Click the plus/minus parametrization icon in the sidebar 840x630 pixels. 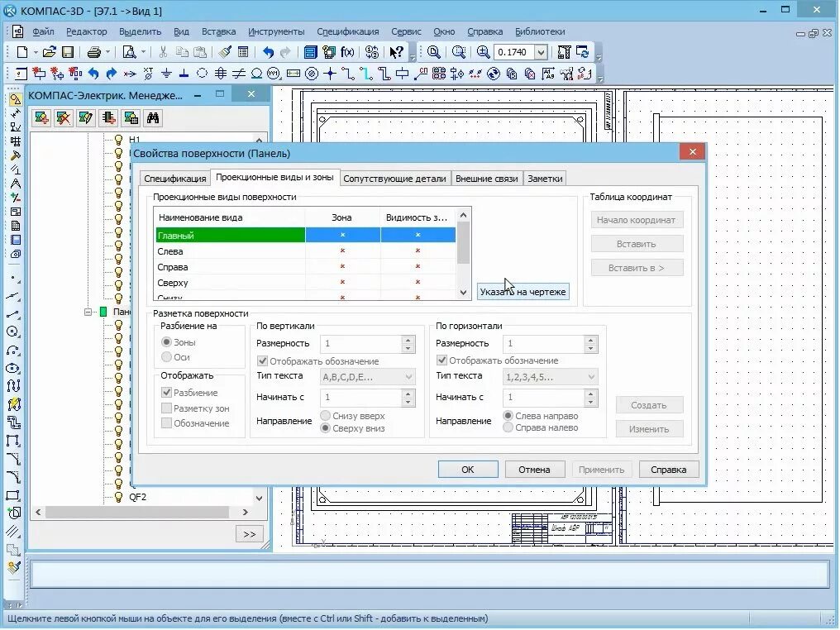15,197
